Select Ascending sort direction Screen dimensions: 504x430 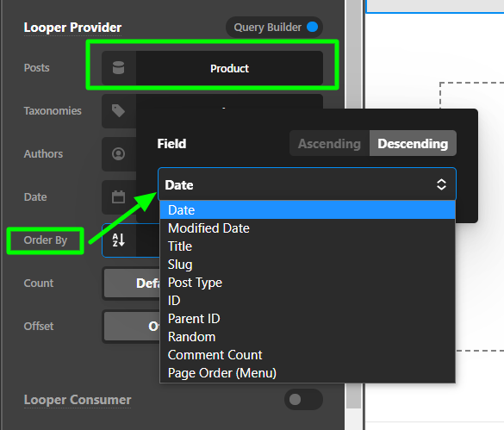(329, 143)
